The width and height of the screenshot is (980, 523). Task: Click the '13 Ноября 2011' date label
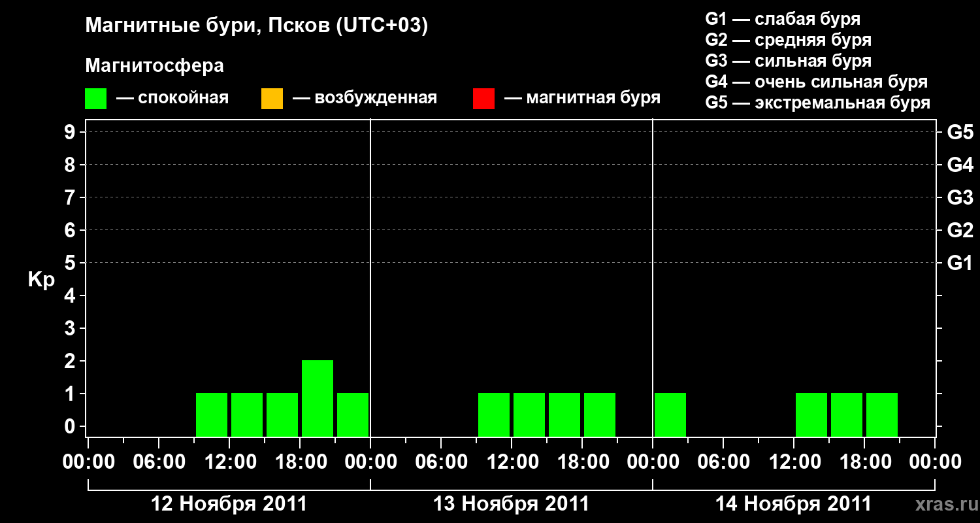pyautogui.click(x=512, y=504)
